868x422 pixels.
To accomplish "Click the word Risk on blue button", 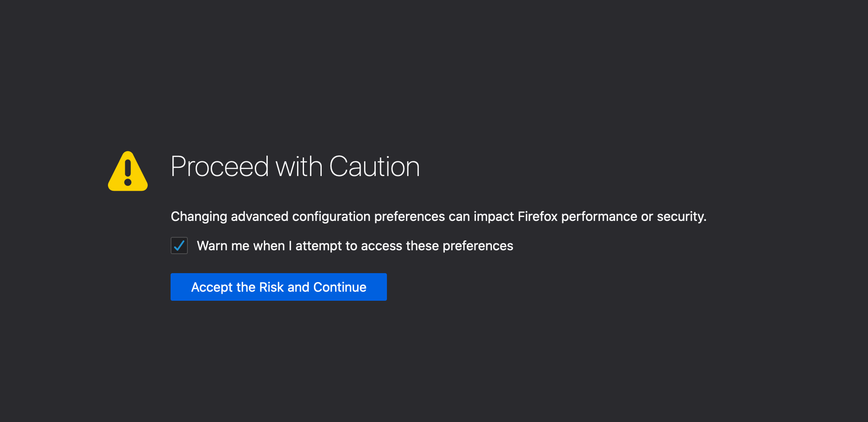I will [271, 287].
